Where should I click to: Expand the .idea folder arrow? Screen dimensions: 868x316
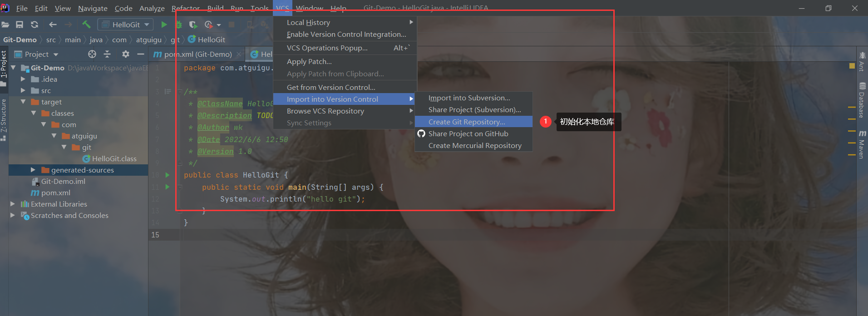click(23, 79)
